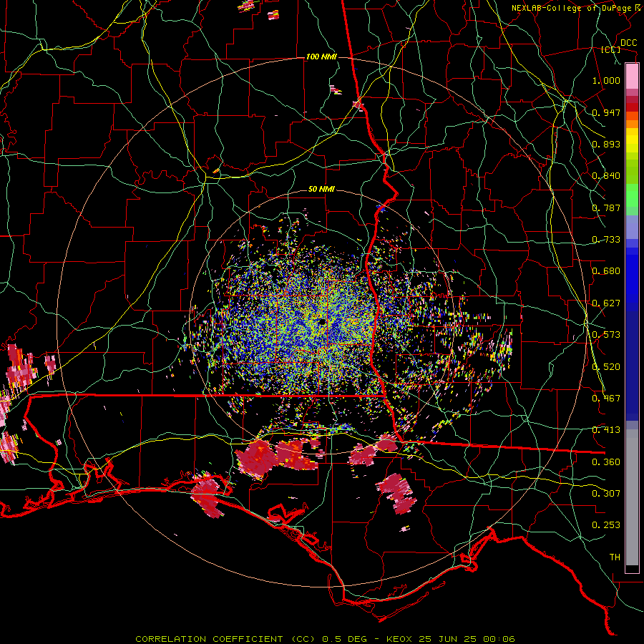This screenshot has height=644, width=644.
Task: Select the 0.627 scale value
Action: 606,303
